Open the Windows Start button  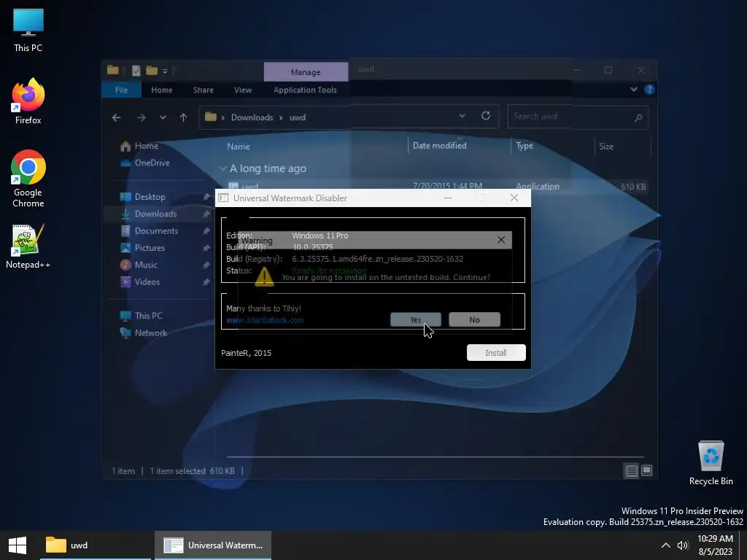[x=18, y=545]
